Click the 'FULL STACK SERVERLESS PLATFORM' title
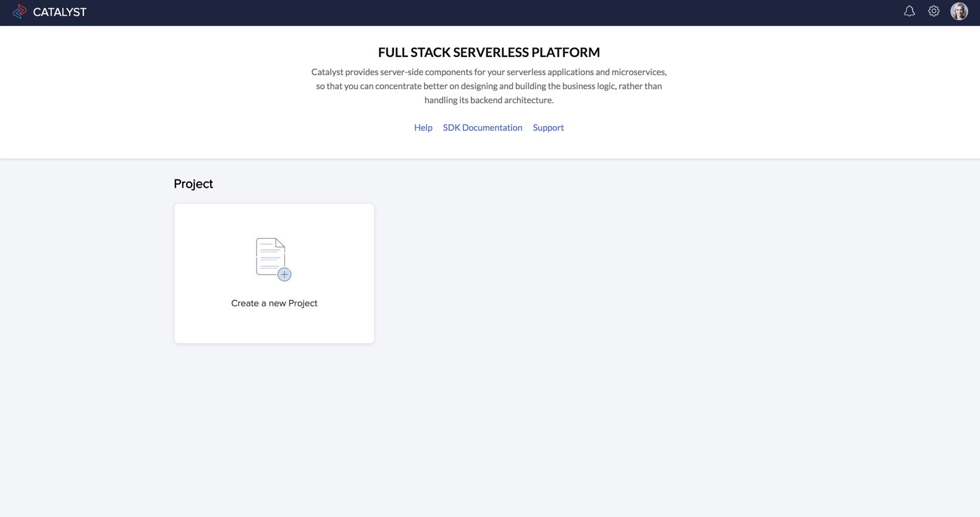980x517 pixels. pos(489,52)
